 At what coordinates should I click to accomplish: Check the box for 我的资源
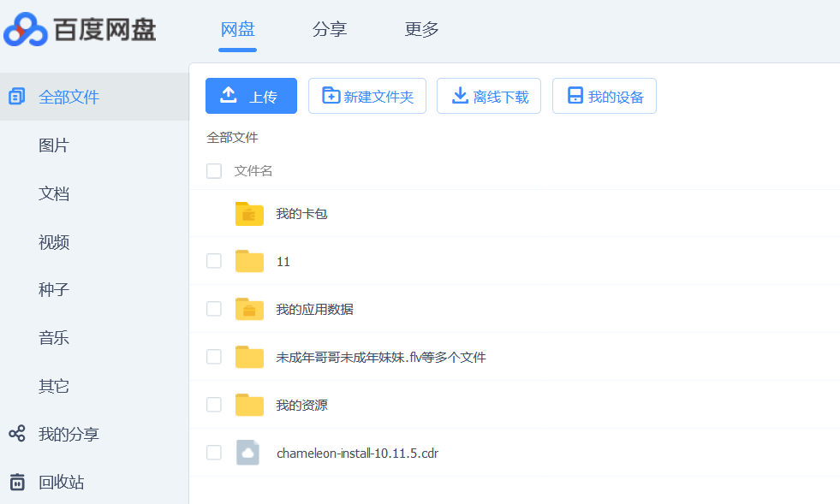click(x=214, y=405)
